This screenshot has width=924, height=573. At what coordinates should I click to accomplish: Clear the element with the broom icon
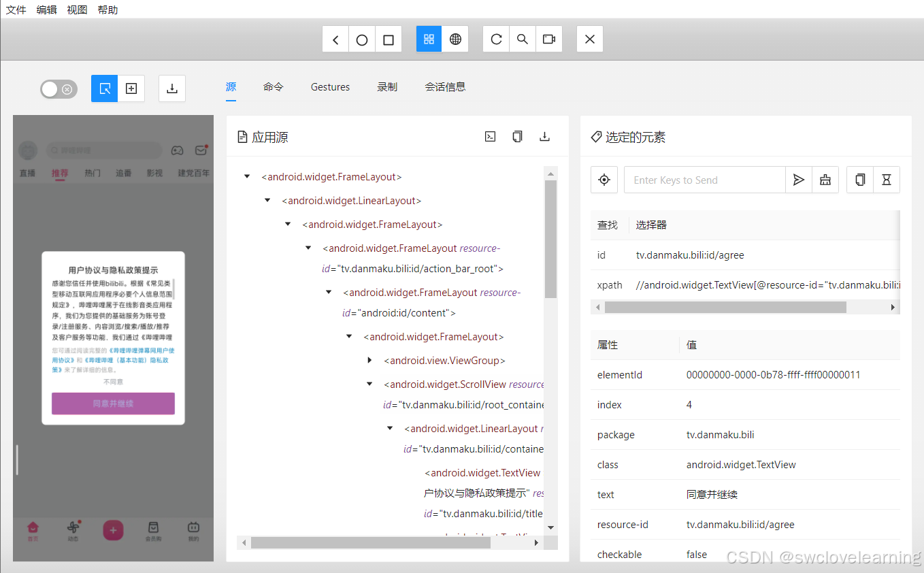825,180
